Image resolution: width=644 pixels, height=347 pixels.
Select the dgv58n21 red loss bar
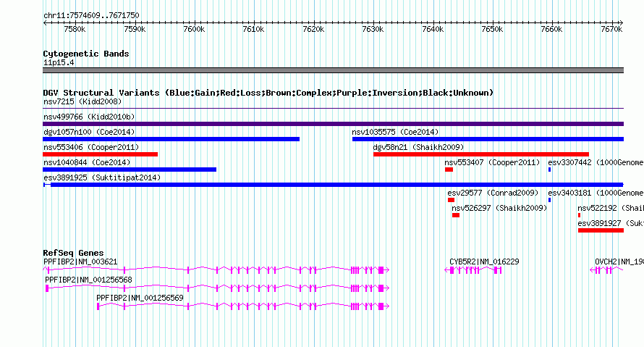(x=481, y=154)
